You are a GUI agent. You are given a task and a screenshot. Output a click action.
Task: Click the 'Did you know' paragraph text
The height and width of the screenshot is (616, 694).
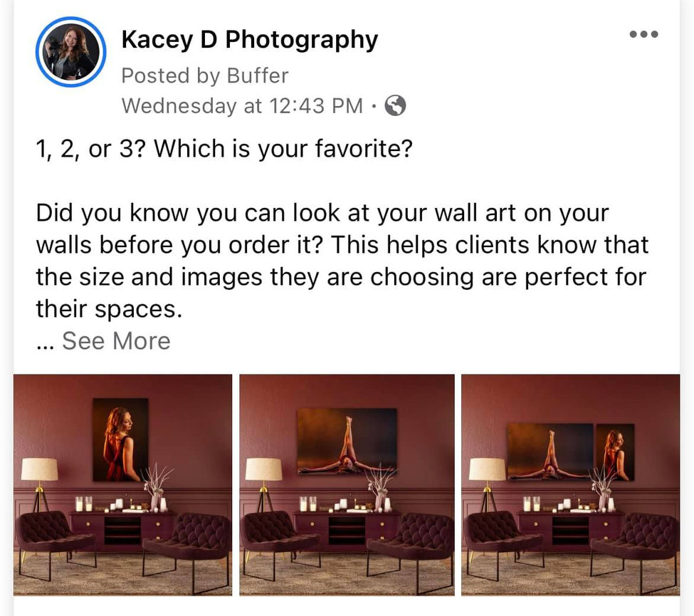[342, 261]
